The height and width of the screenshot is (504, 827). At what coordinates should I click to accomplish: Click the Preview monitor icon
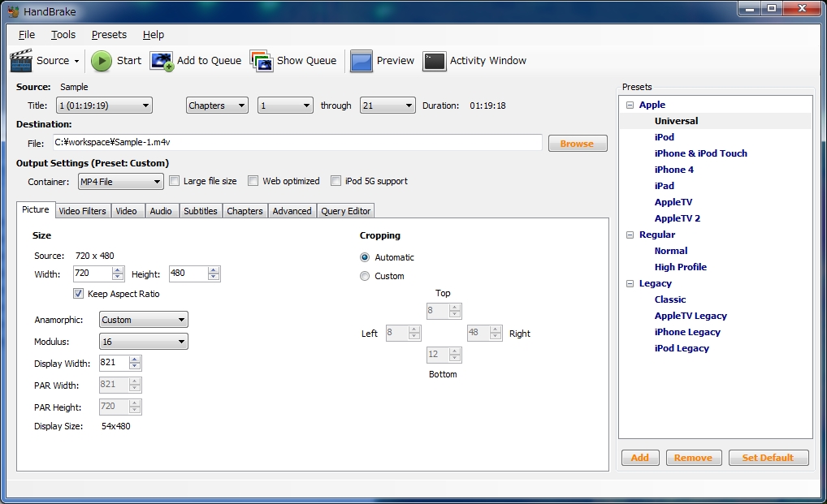362,61
